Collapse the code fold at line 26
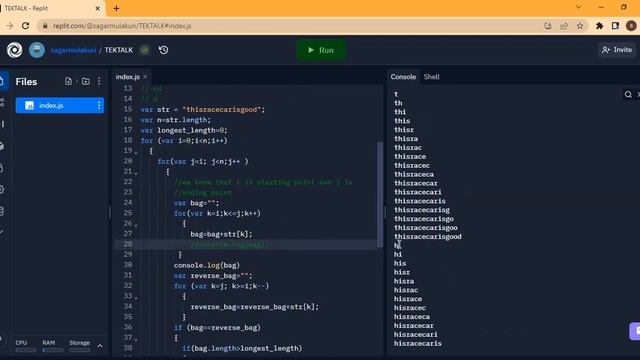Screen dimensions: 640x360 [x=136, y=225]
